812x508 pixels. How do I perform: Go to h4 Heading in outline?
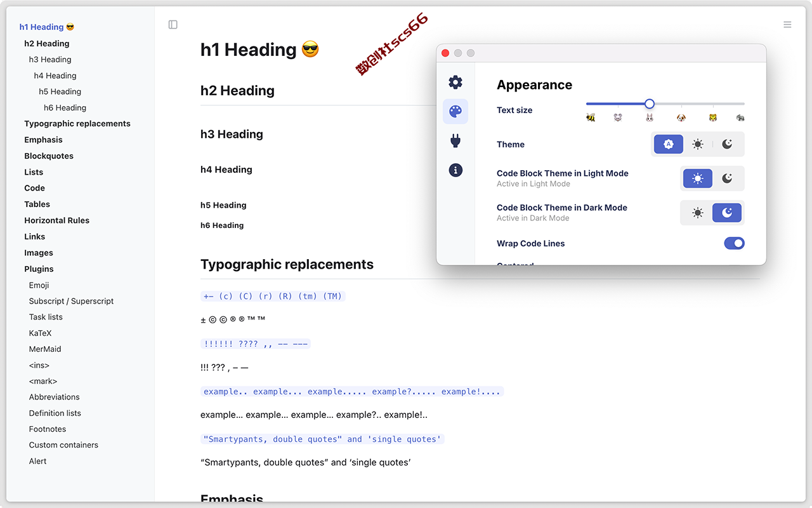[x=55, y=76]
